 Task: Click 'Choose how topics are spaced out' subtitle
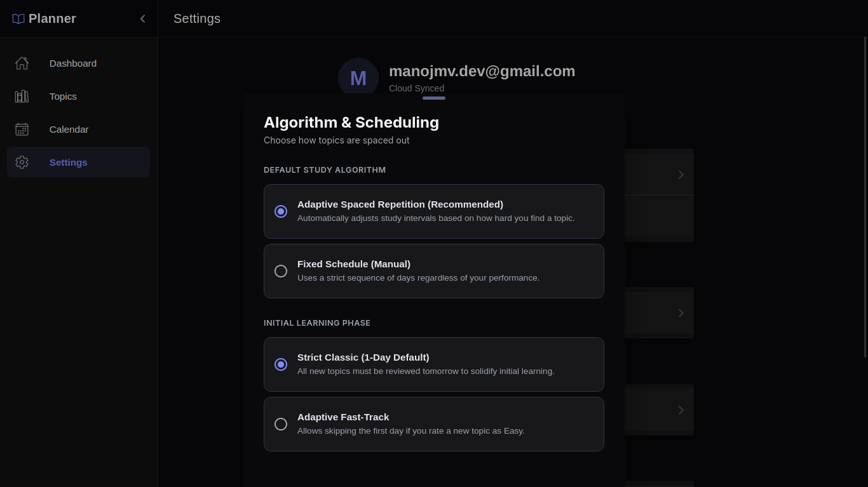(337, 140)
